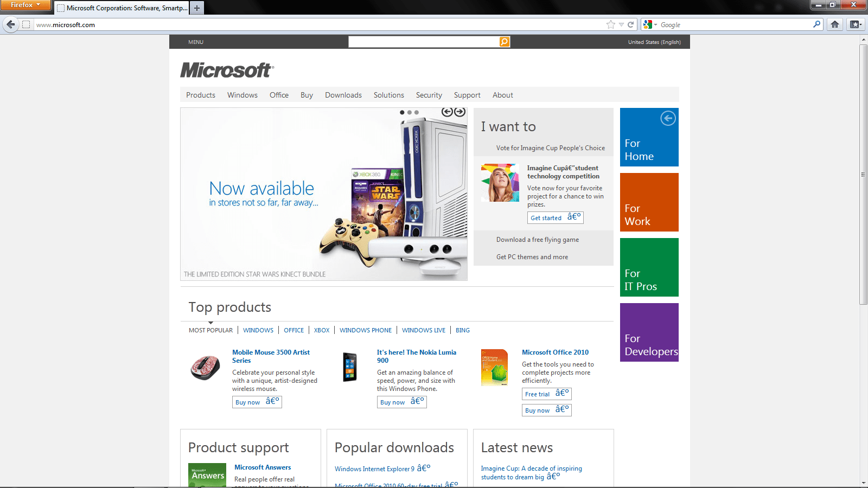Click the site identity icon beside the URL

point(26,24)
